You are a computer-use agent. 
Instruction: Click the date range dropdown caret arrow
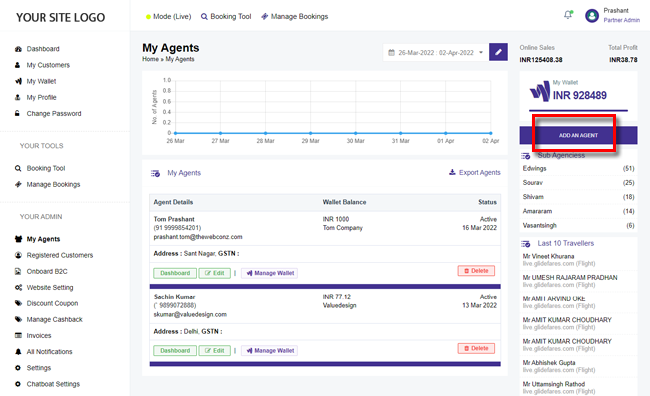[x=481, y=53]
